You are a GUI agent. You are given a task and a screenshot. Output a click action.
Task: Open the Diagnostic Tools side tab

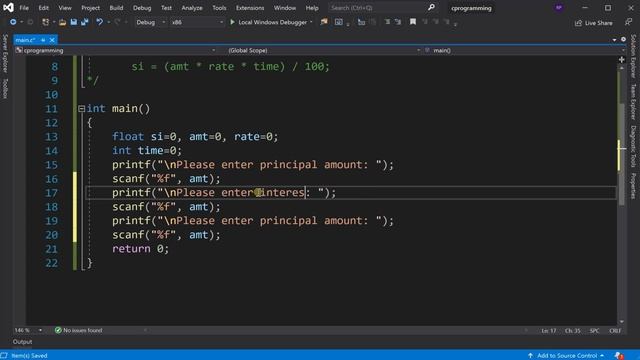click(633, 147)
